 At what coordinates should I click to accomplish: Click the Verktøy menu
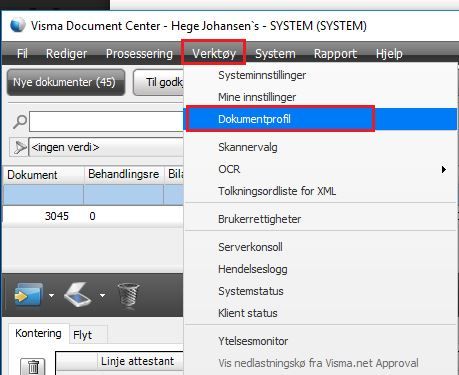click(x=214, y=53)
